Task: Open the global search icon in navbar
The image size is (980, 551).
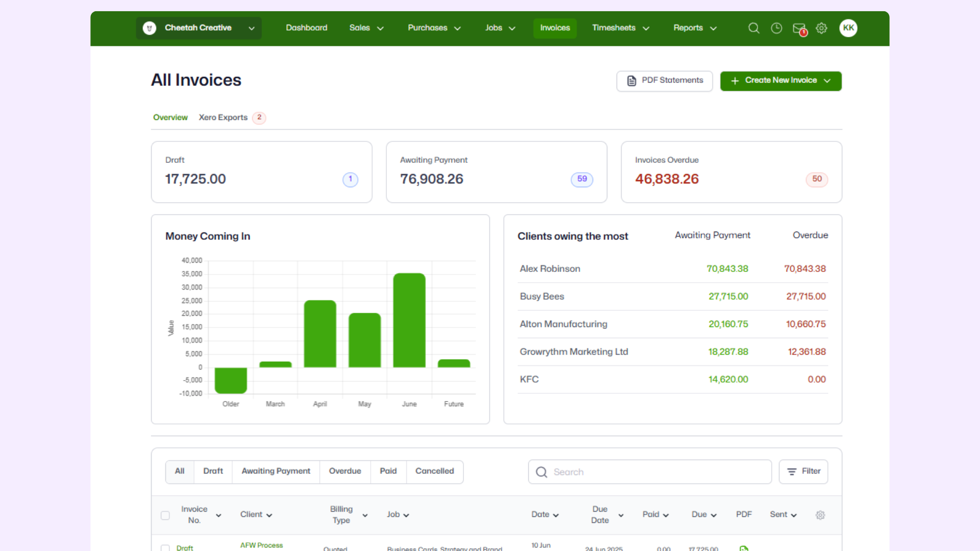Action: (x=753, y=28)
